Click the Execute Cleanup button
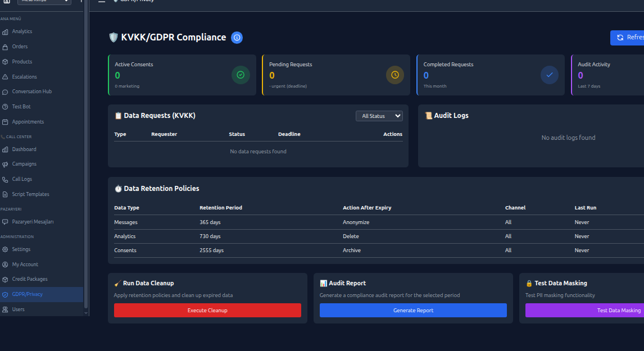Viewport: 644px width, 351px height. pos(207,310)
